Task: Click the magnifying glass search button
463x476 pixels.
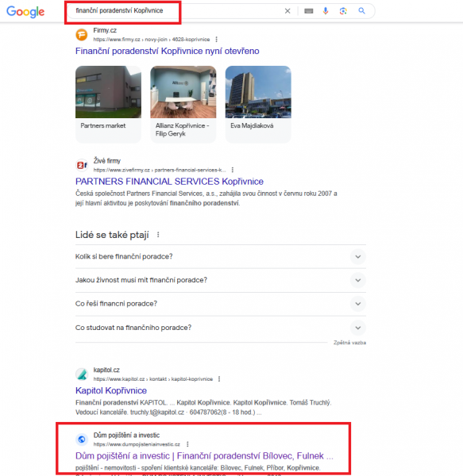Action: click(361, 11)
